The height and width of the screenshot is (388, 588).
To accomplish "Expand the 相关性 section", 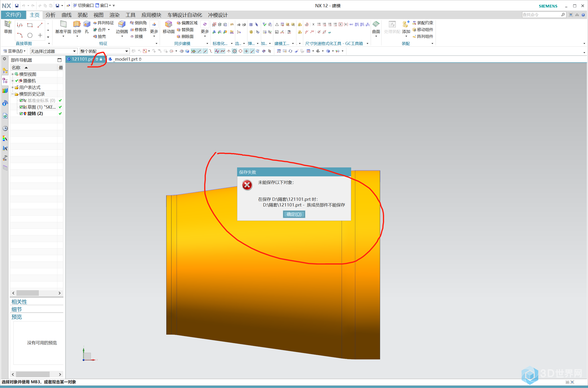I will point(19,302).
